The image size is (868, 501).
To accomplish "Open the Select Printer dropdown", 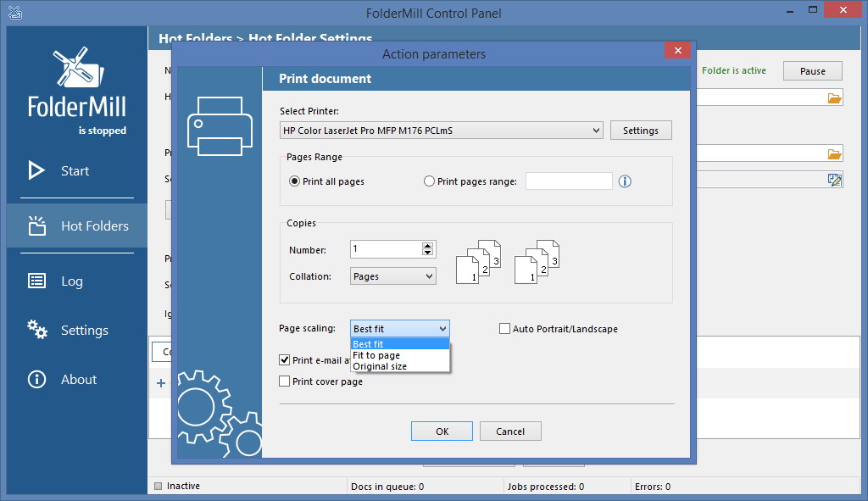I will pyautogui.click(x=441, y=131).
